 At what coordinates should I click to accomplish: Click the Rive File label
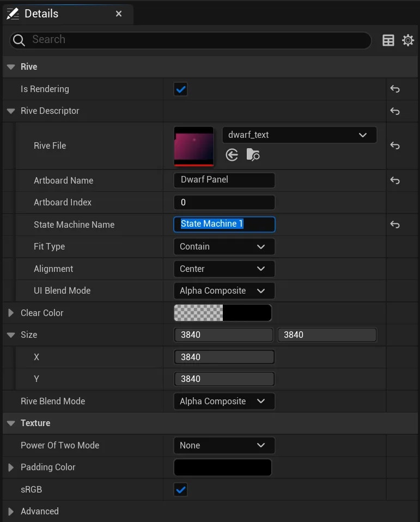50,146
